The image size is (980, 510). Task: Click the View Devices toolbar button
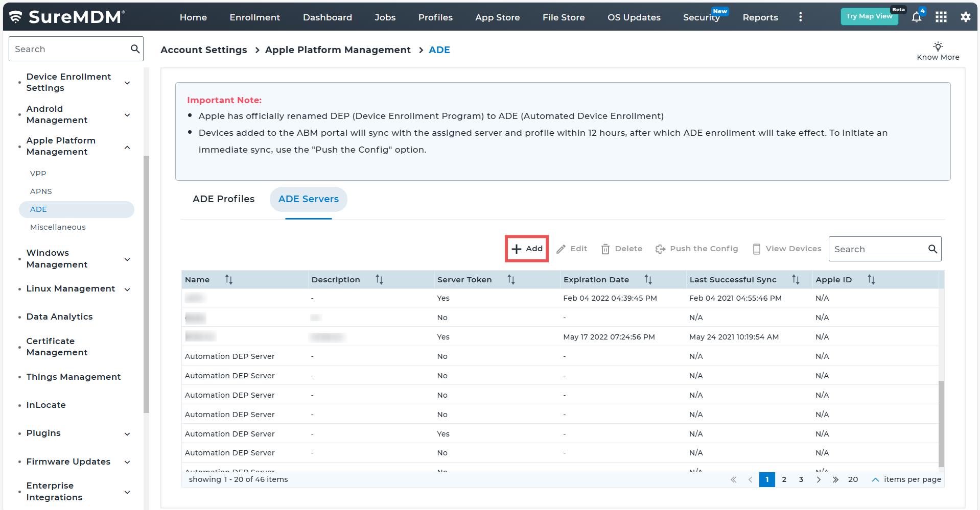pos(787,249)
